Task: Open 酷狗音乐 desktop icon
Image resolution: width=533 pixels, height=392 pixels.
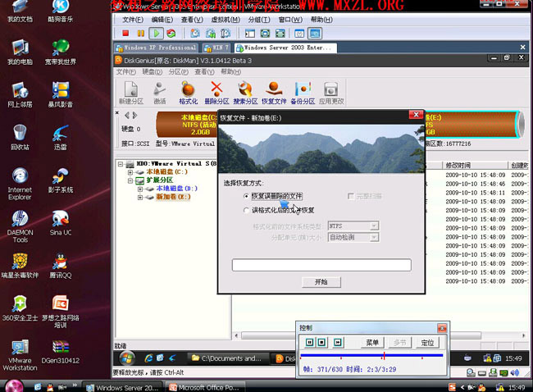Action: click(x=61, y=11)
